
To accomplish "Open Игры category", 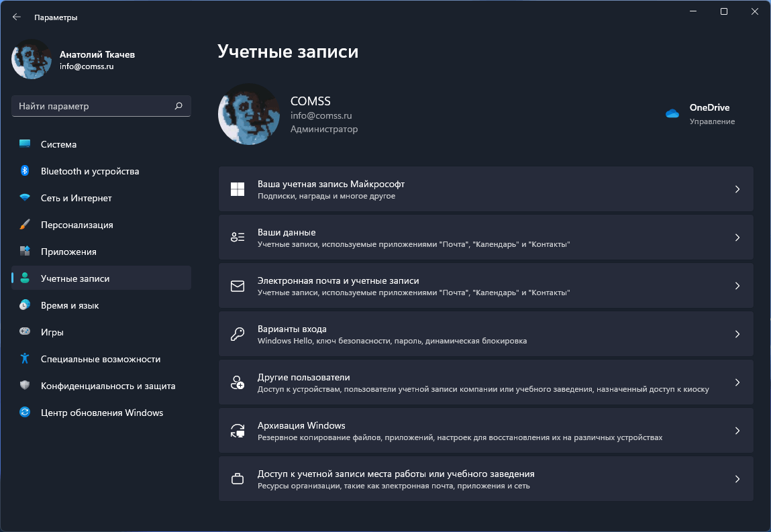I will [x=101, y=332].
